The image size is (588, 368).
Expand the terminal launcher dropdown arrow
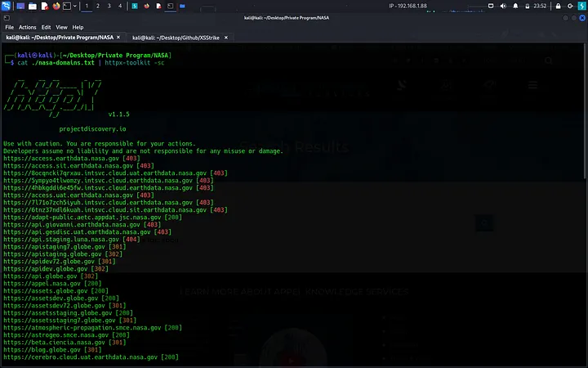click(75, 6)
